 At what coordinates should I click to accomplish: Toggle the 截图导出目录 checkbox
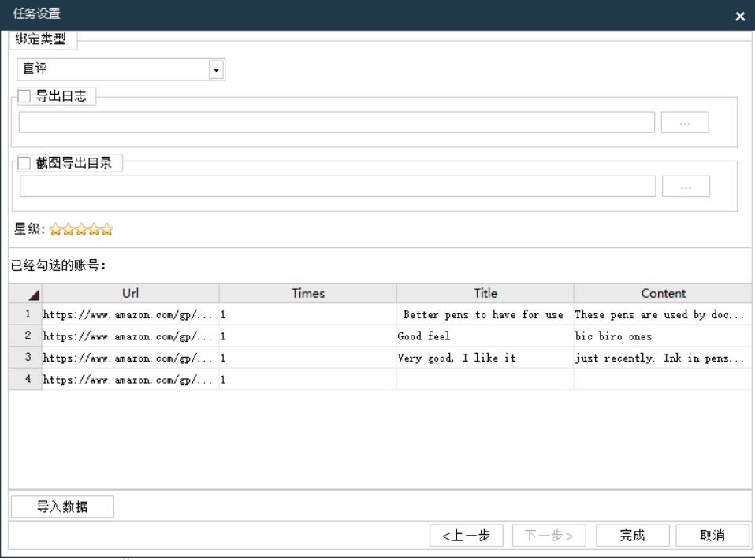point(24,163)
